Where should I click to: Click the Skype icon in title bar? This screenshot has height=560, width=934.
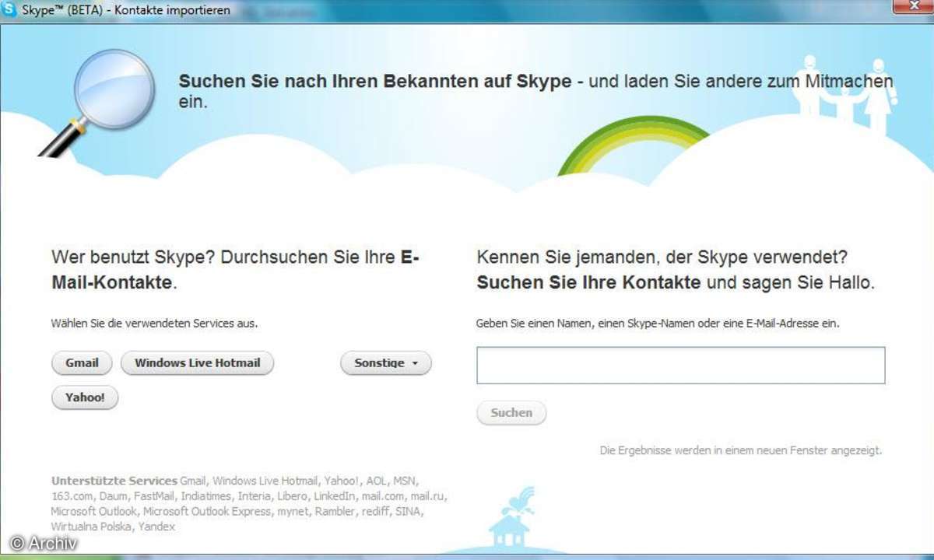tap(10, 11)
